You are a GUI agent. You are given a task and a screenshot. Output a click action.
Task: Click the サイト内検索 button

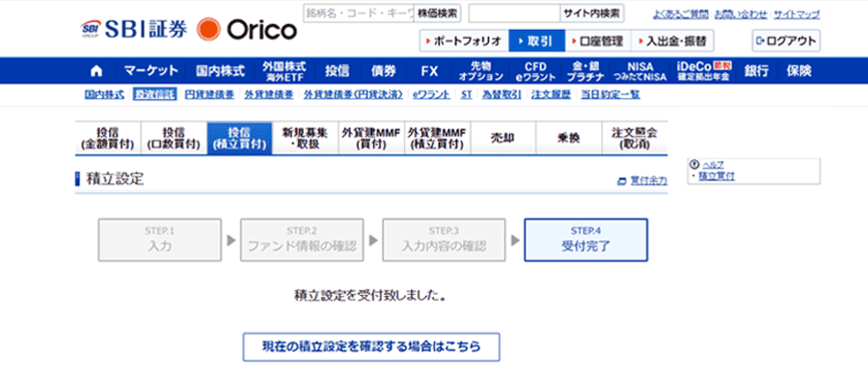coord(592,13)
